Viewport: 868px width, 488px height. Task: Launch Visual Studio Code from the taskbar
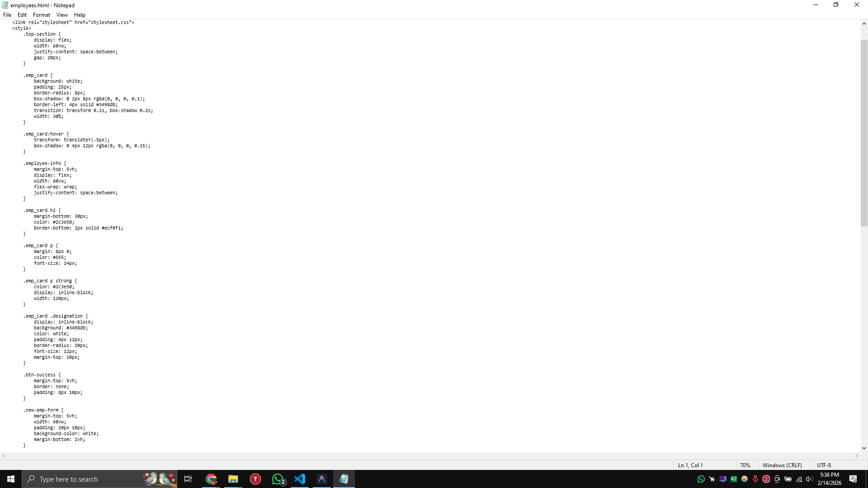[300, 479]
